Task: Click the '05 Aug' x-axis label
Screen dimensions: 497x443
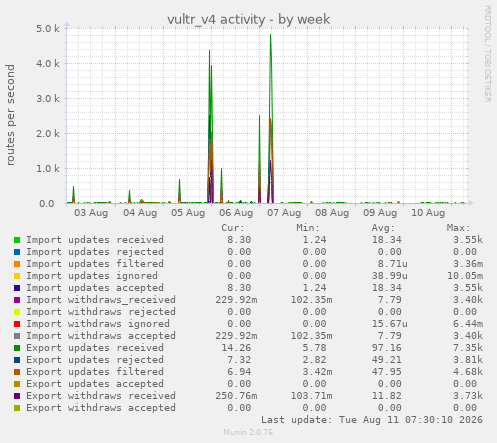Action: [x=188, y=213]
